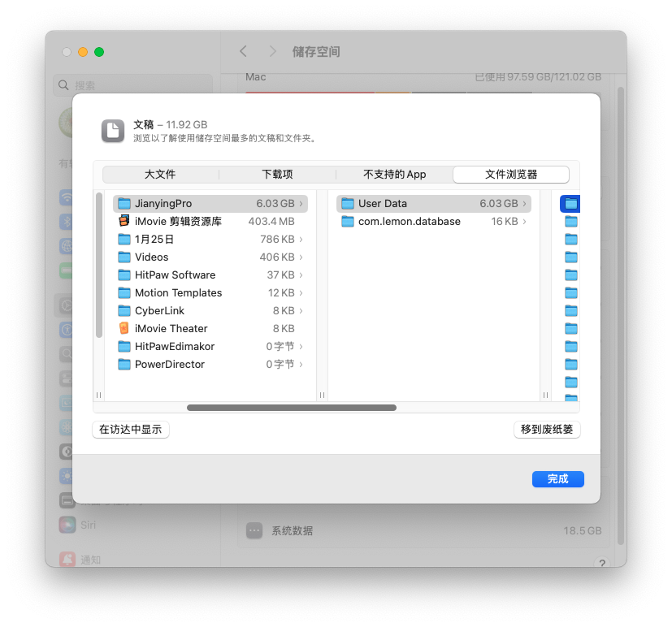Select the iMovie 剪辑资源库 library icon

point(124,221)
